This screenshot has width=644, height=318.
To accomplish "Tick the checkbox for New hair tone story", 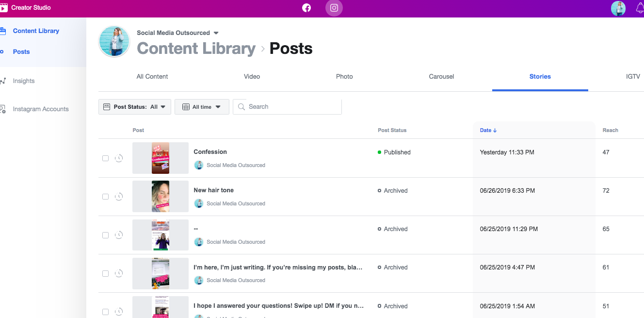I will pyautogui.click(x=105, y=197).
